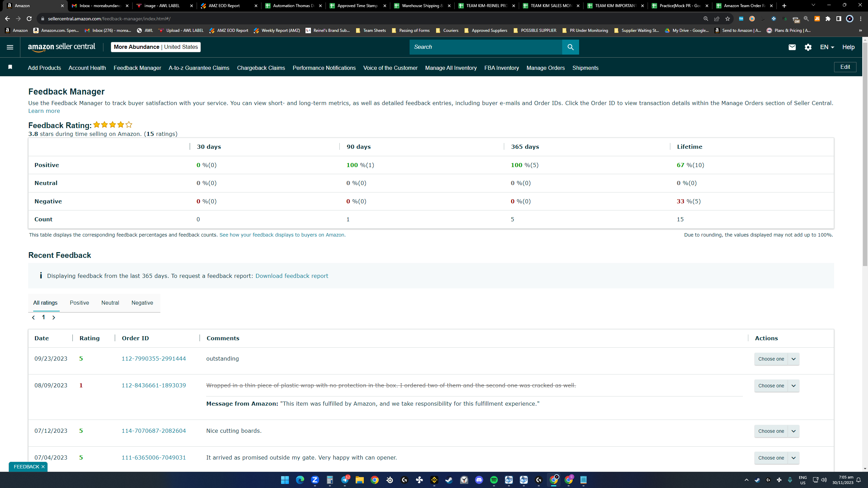Open Chrome three-dot menu
Image resolution: width=868 pixels, height=488 pixels.
point(861,19)
